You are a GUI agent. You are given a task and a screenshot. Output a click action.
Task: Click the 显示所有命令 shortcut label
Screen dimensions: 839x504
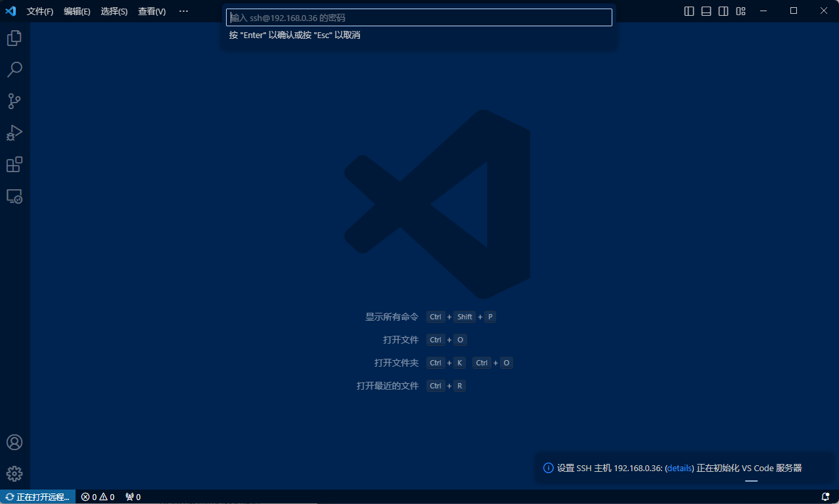coord(392,317)
